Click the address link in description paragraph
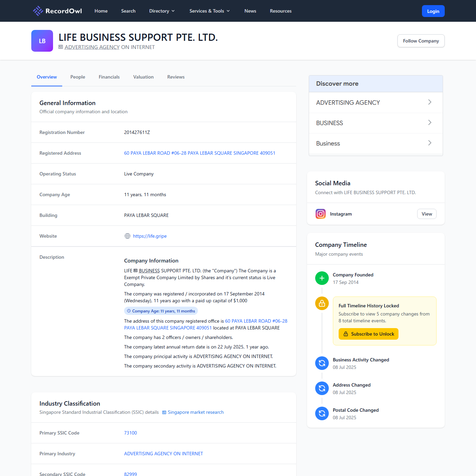 [x=206, y=324]
